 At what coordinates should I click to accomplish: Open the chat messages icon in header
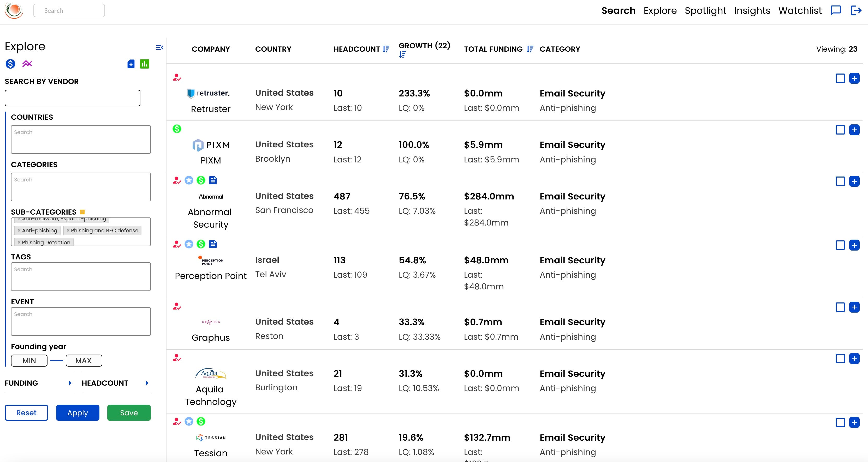836,10
